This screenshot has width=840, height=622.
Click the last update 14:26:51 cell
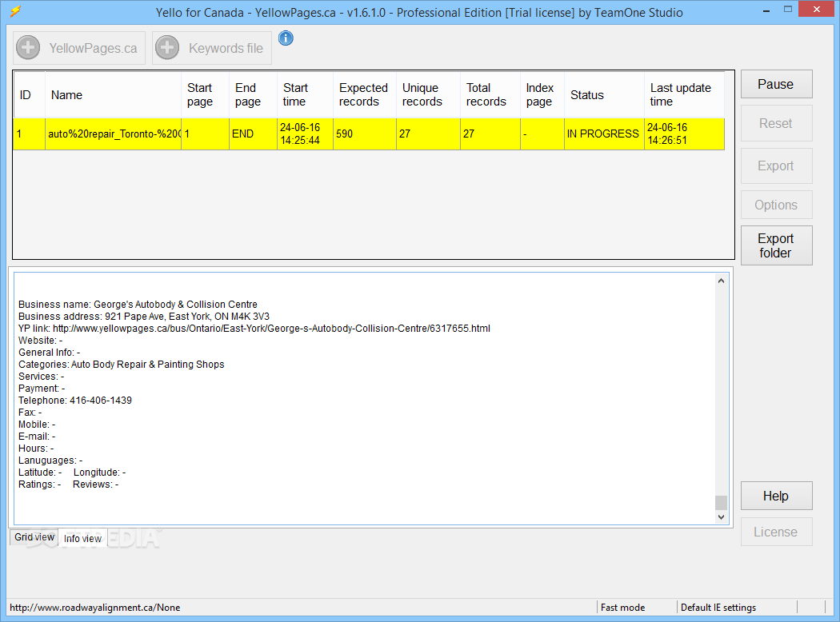pyautogui.click(x=684, y=134)
